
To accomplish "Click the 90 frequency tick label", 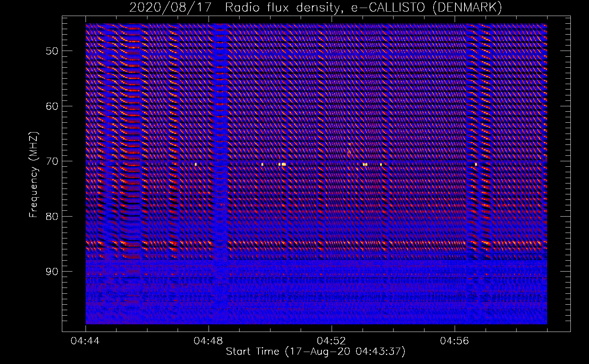I will (51, 272).
